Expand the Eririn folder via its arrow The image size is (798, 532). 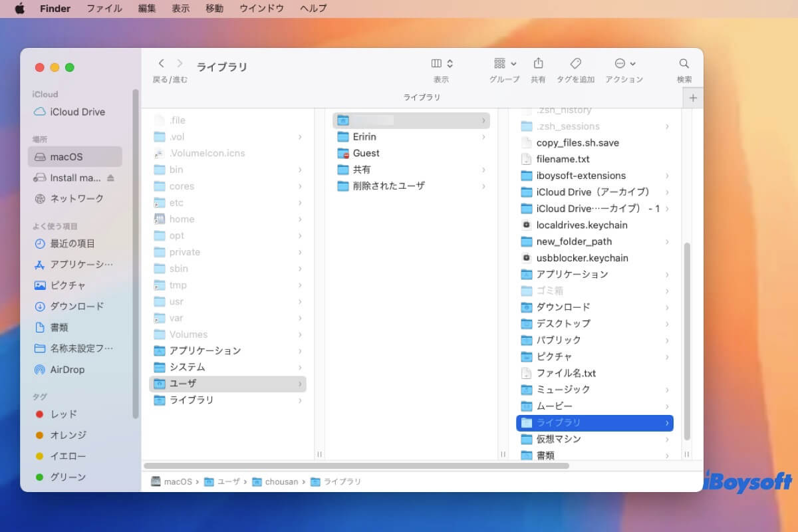tap(484, 136)
